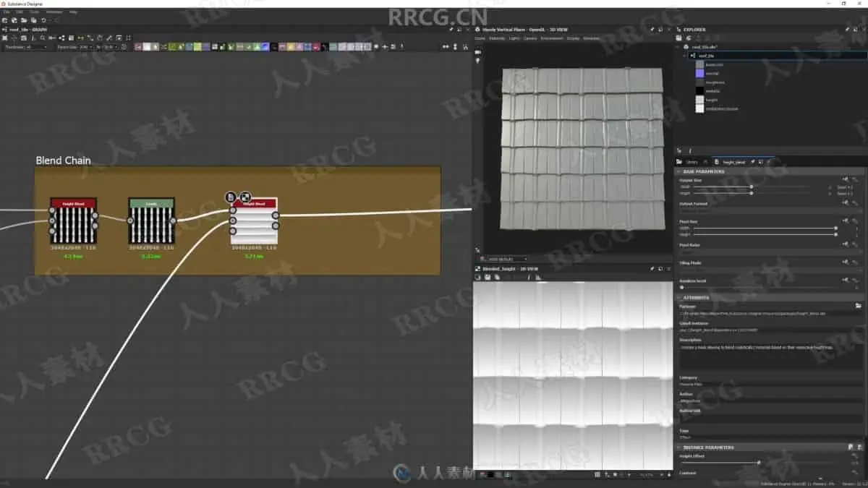868x488 pixels.
Task: Click the checkered icon above selected Height Blend node
Action: 245,197
